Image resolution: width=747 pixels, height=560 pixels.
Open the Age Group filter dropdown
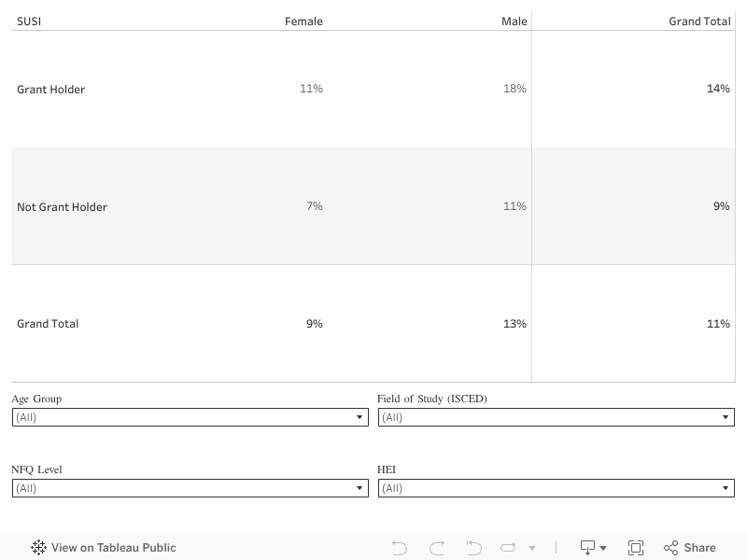pos(190,417)
